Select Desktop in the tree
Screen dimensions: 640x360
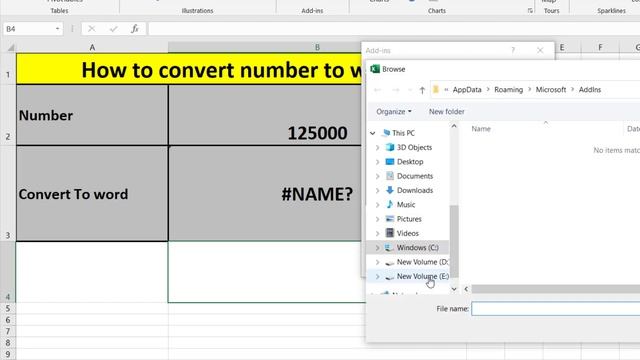(x=410, y=162)
